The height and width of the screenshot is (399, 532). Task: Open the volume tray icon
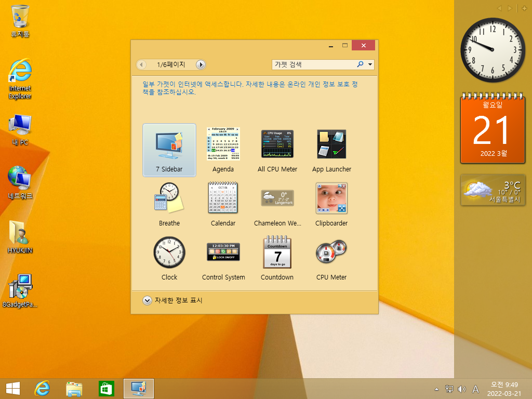point(461,389)
